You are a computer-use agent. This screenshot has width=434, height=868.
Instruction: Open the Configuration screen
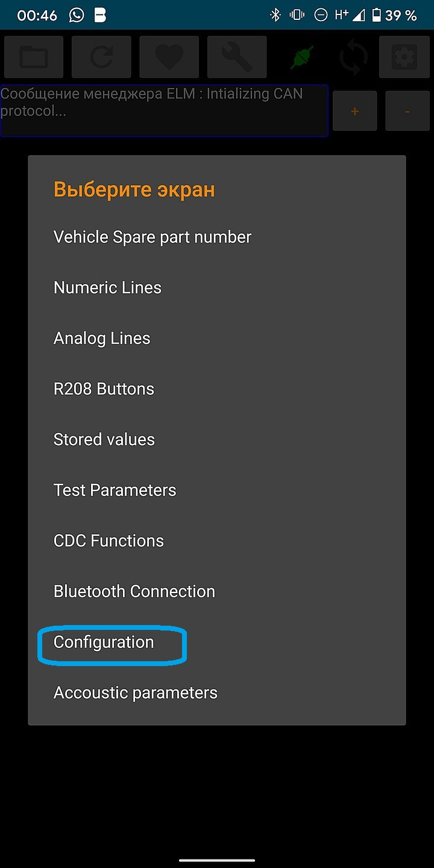pos(104,642)
